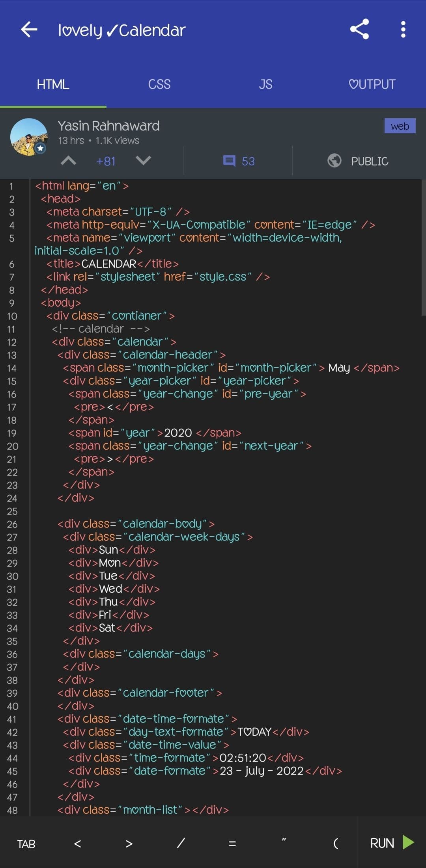Insert a TAB from the shortcut bar

[x=26, y=844]
